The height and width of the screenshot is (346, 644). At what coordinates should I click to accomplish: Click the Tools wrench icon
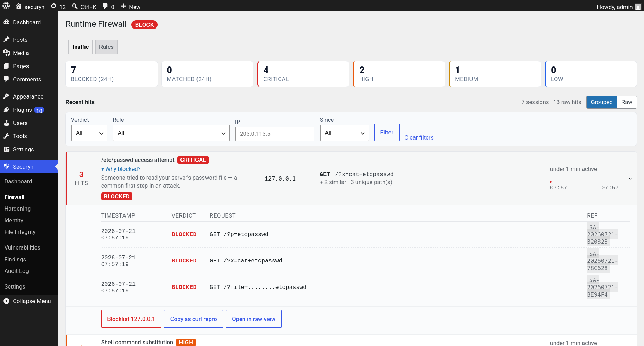[7, 136]
